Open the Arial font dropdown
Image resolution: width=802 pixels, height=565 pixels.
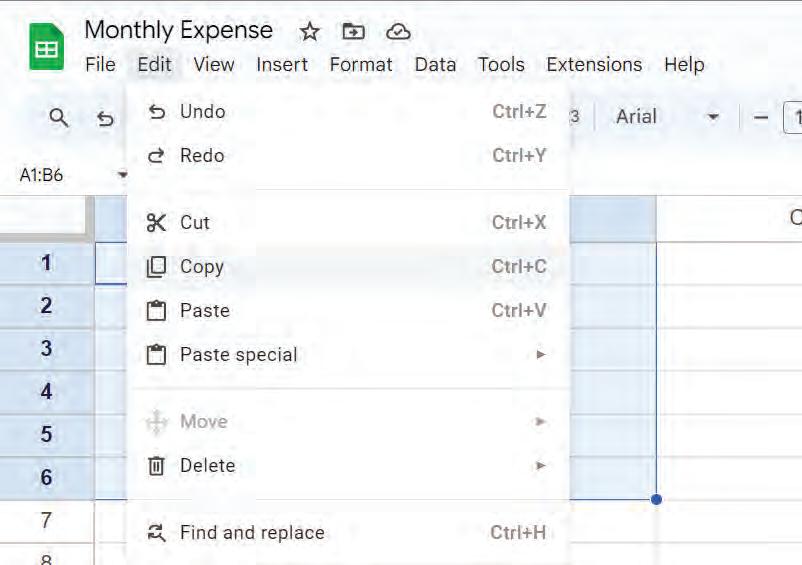click(x=667, y=117)
